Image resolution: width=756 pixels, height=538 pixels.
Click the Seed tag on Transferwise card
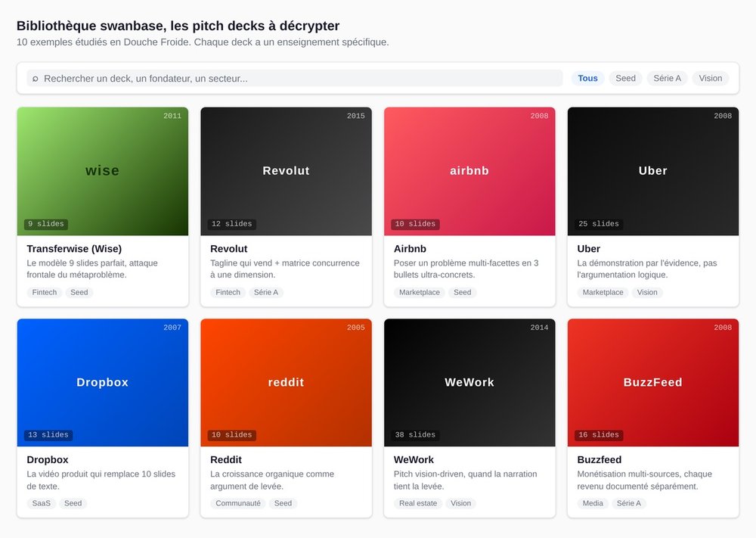point(79,292)
